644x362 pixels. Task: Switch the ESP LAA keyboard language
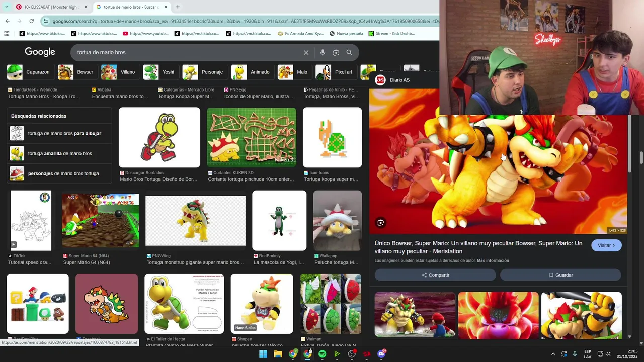click(588, 354)
